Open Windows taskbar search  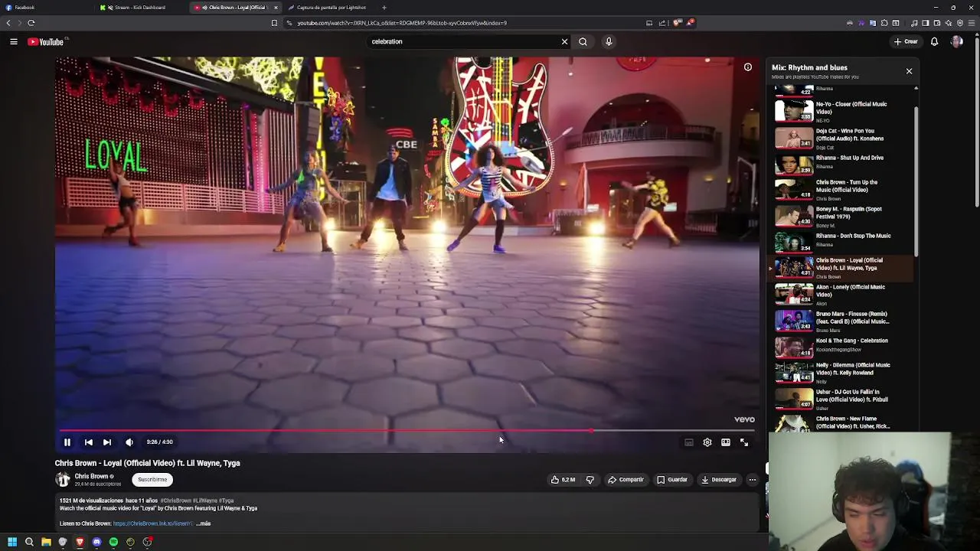pyautogui.click(x=29, y=542)
